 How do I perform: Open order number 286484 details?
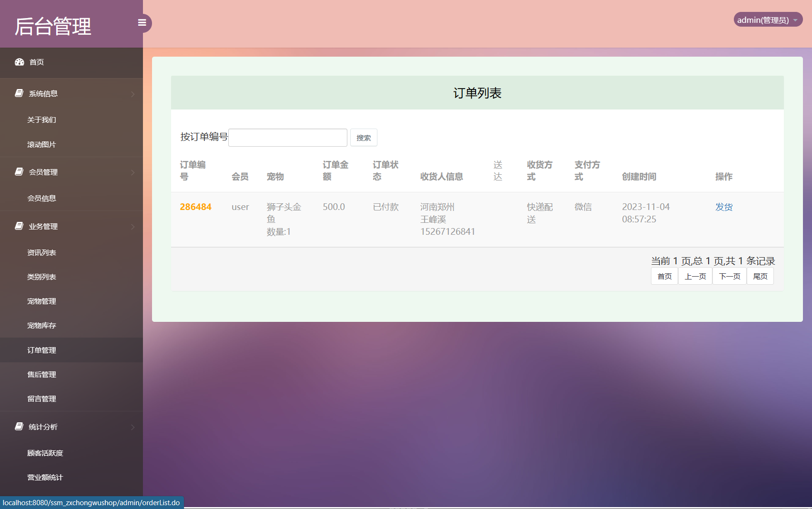[x=195, y=207]
